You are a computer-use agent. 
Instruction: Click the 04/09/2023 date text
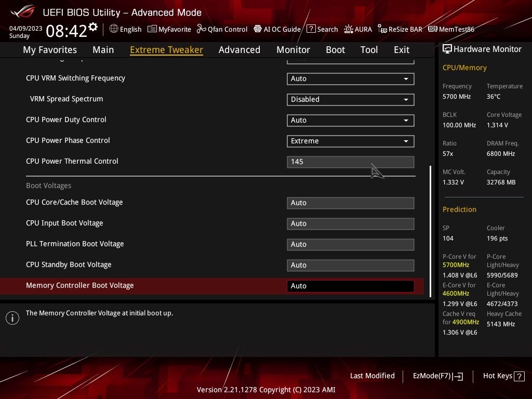coord(26,28)
